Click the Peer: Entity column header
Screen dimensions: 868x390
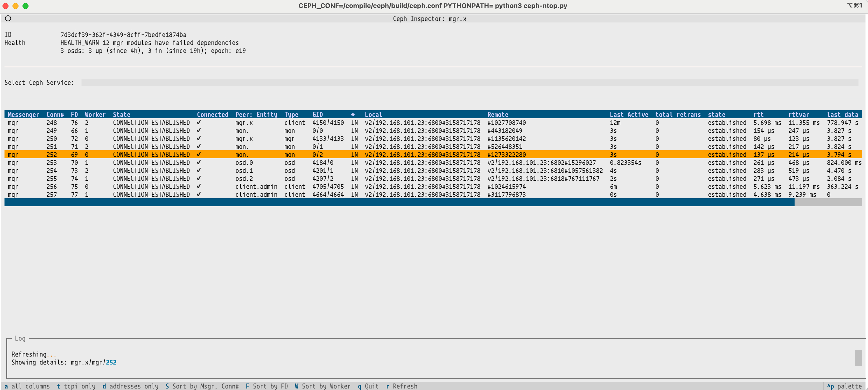tap(256, 115)
